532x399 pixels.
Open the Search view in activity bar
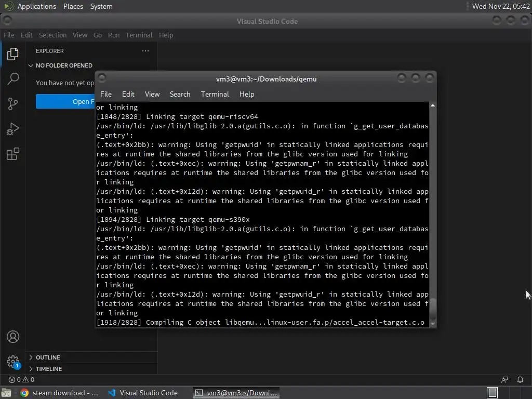[x=13, y=79]
